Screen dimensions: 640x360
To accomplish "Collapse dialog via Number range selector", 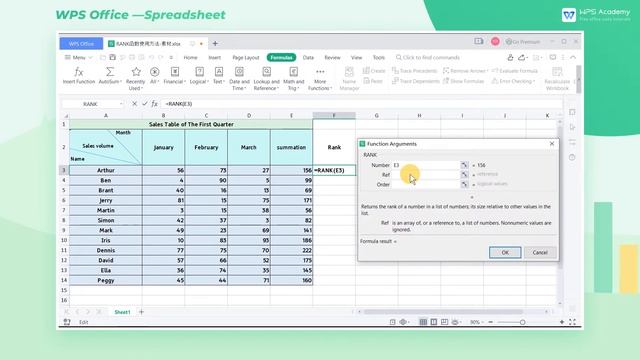I will coord(464,165).
